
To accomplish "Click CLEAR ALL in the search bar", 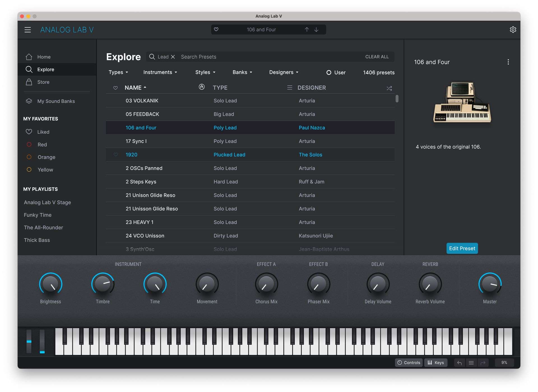I will [377, 57].
